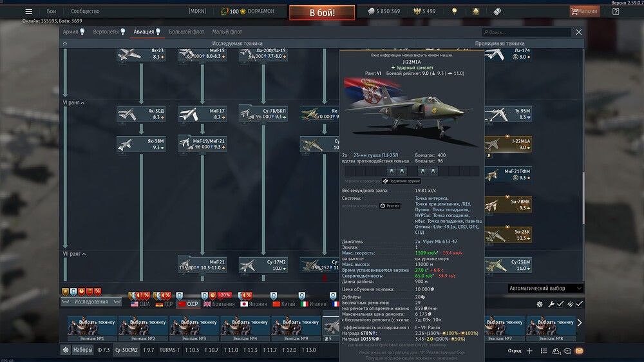This screenshot has width=644, height=362.
Task: Select the Япония nation tab
Action: 253,304
